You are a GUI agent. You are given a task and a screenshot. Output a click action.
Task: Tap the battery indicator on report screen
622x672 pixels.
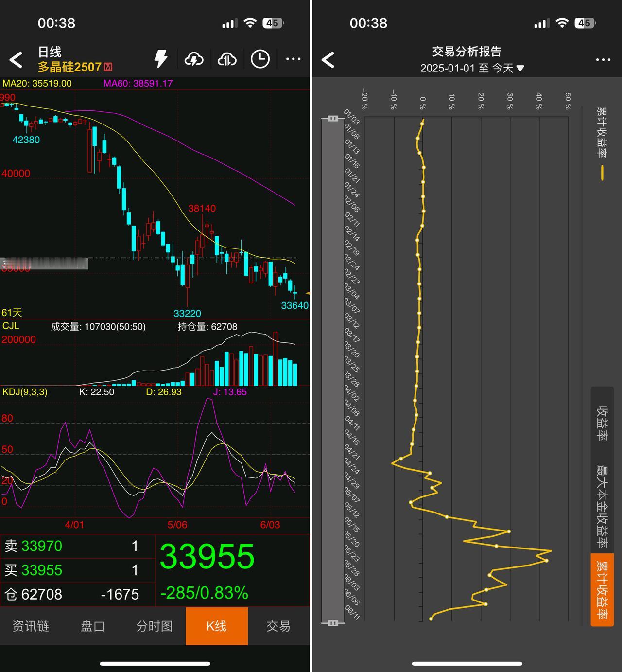point(586,23)
